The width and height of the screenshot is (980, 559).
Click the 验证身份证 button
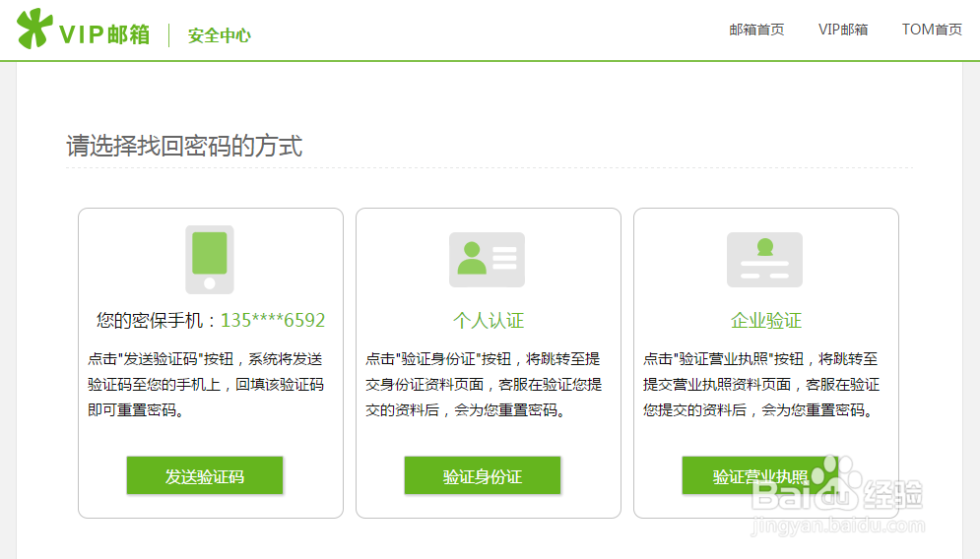point(482,476)
